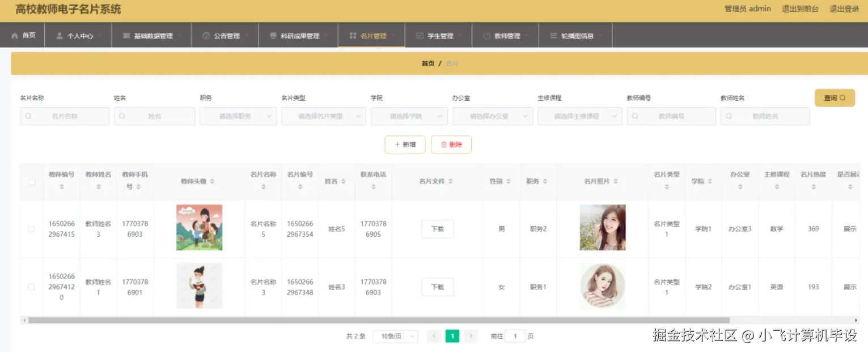
Task: Open the 请选择学院 dropdown
Action: [409, 116]
